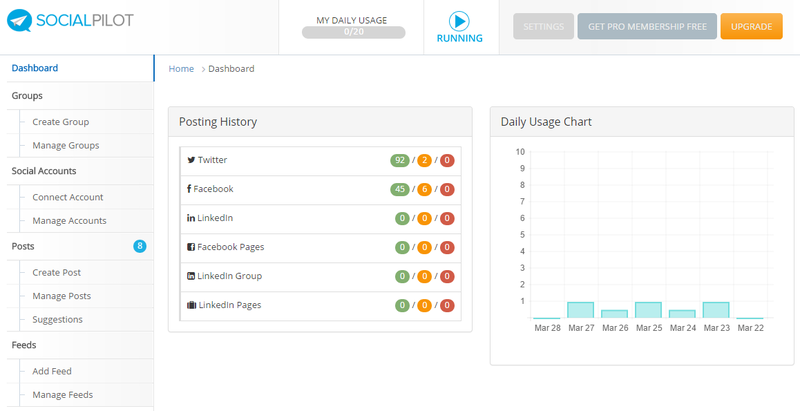Click the Mar 22 axis label
Image resolution: width=800 pixels, height=411 pixels.
(x=751, y=328)
